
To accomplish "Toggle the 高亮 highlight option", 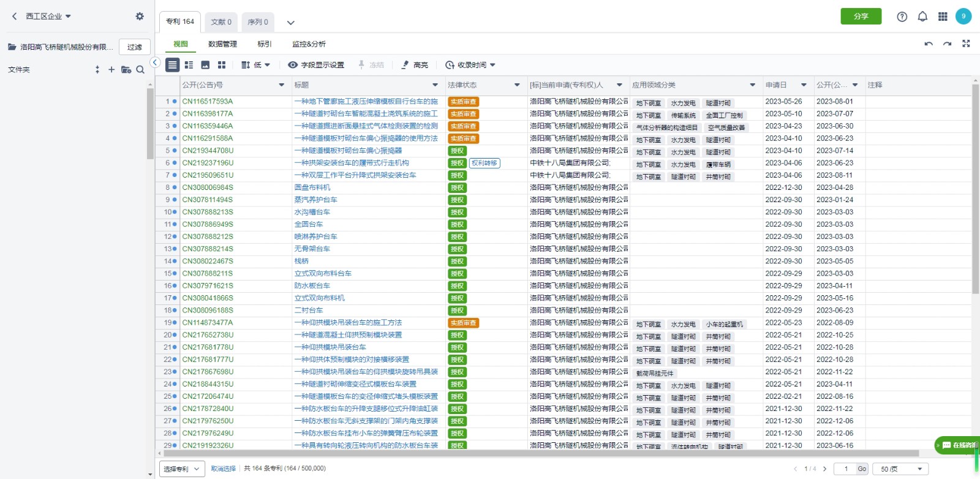I will point(415,65).
